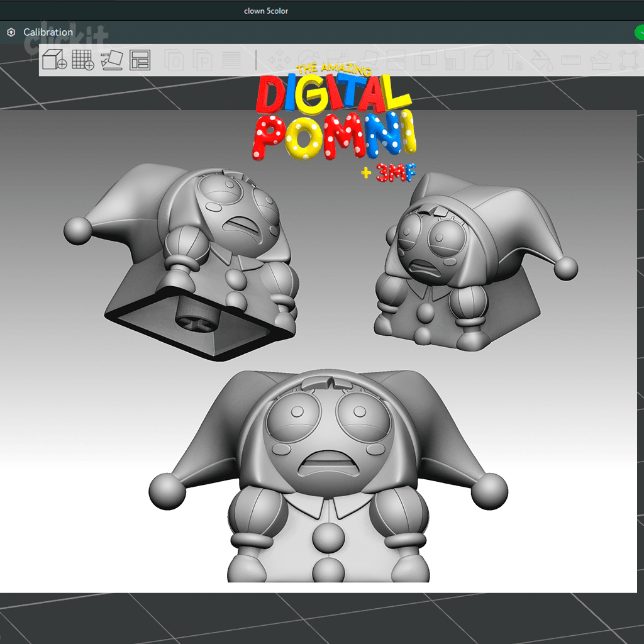Click the Digital Pomni preview image
The width and height of the screenshot is (644, 644).
point(318,351)
